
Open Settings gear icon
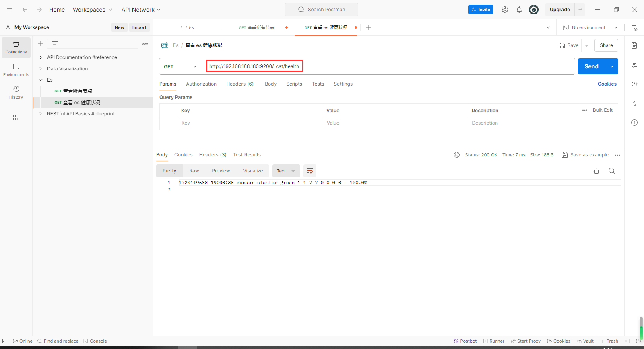point(505,10)
